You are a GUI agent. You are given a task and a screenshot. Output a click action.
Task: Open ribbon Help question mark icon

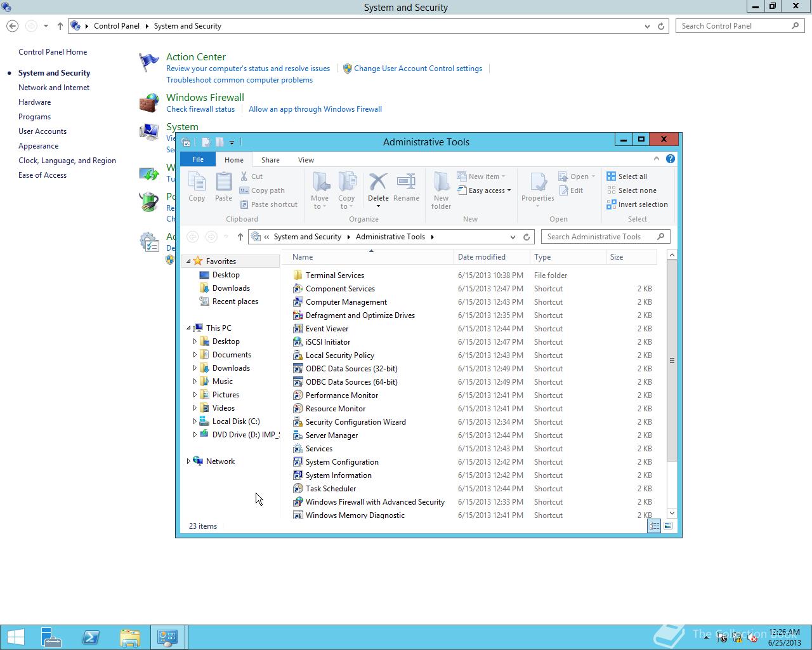pyautogui.click(x=671, y=159)
